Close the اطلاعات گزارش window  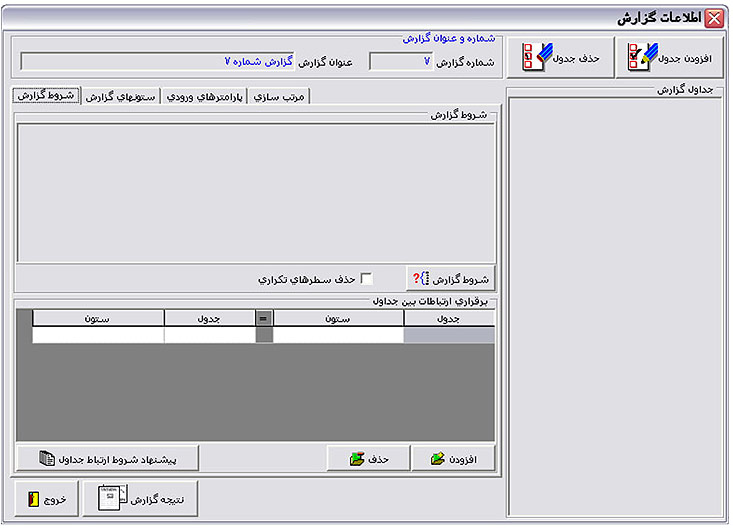(714, 19)
